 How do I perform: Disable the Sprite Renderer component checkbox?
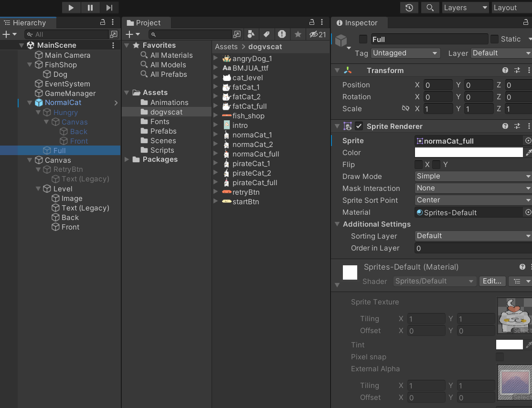[359, 126]
